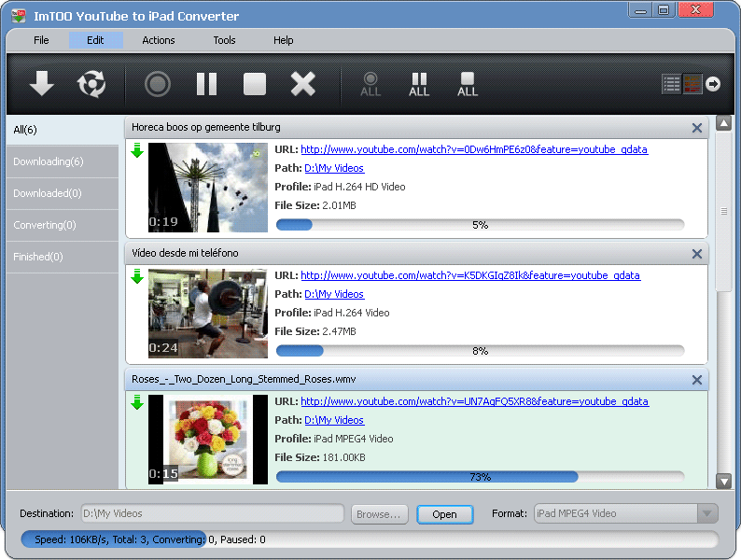
Task: Close the Horeca boos op gemeente tilburg task
Action: (x=696, y=128)
